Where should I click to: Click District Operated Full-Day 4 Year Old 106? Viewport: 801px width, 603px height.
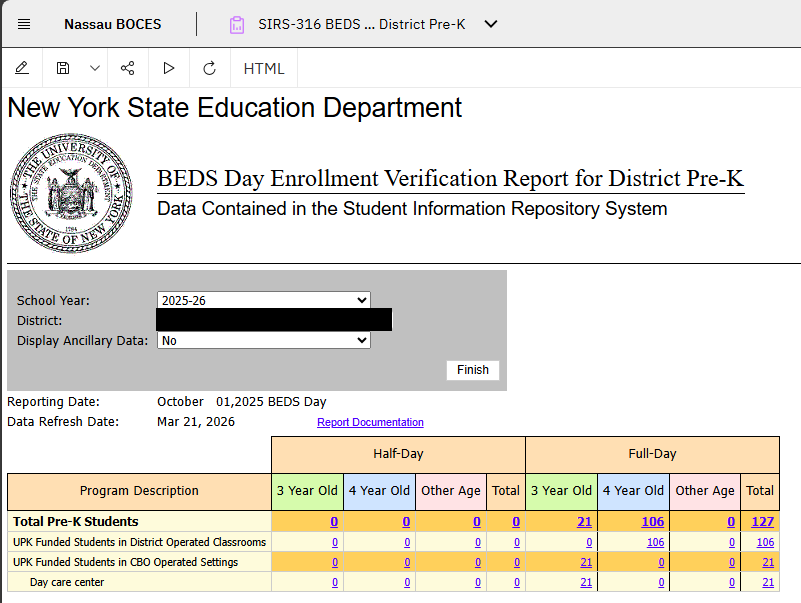tap(655, 542)
